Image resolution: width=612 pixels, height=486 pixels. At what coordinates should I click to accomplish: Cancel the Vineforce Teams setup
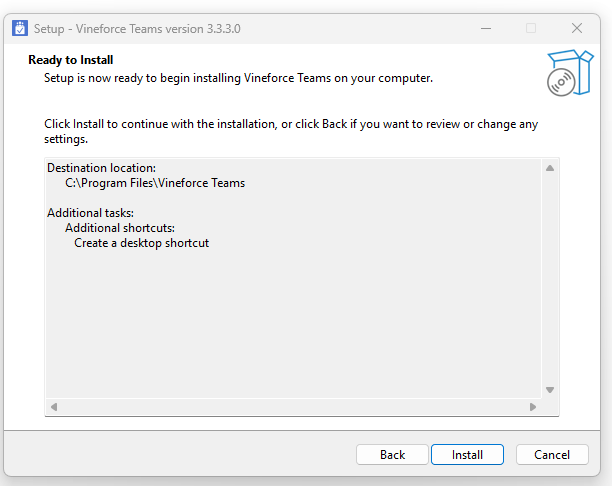(552, 455)
